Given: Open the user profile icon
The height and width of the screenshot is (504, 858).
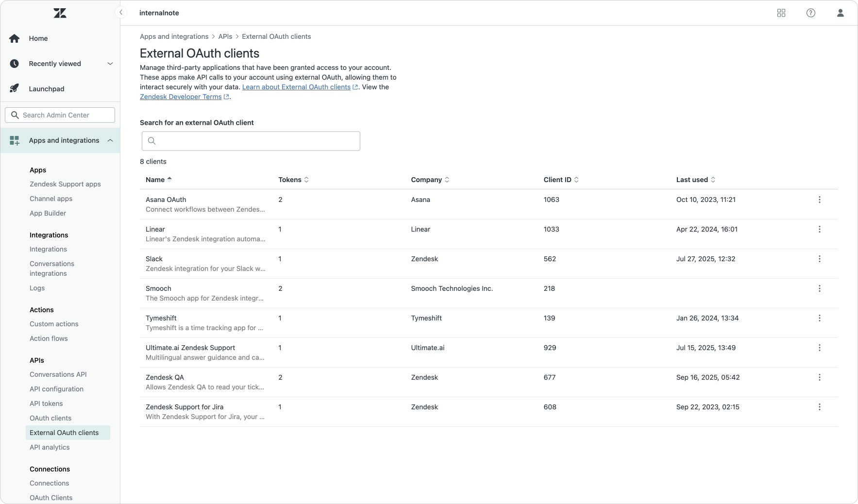Looking at the screenshot, I should pos(840,13).
